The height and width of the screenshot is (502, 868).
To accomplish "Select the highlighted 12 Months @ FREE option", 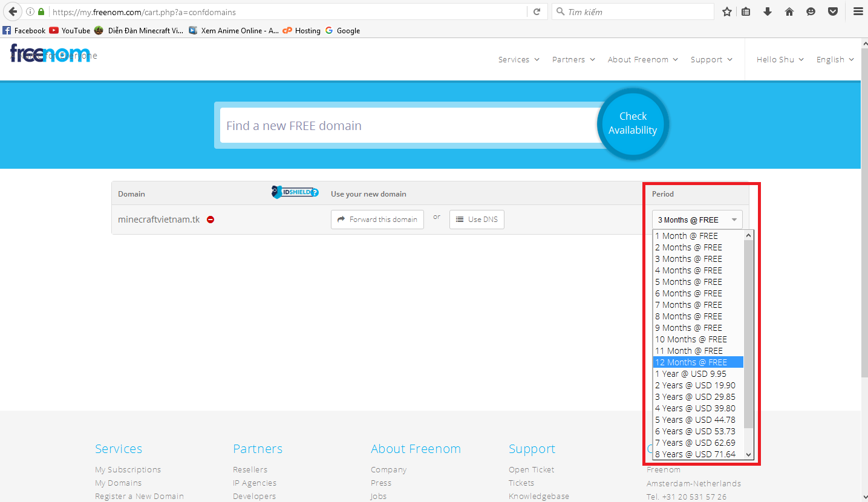I will click(x=698, y=362).
